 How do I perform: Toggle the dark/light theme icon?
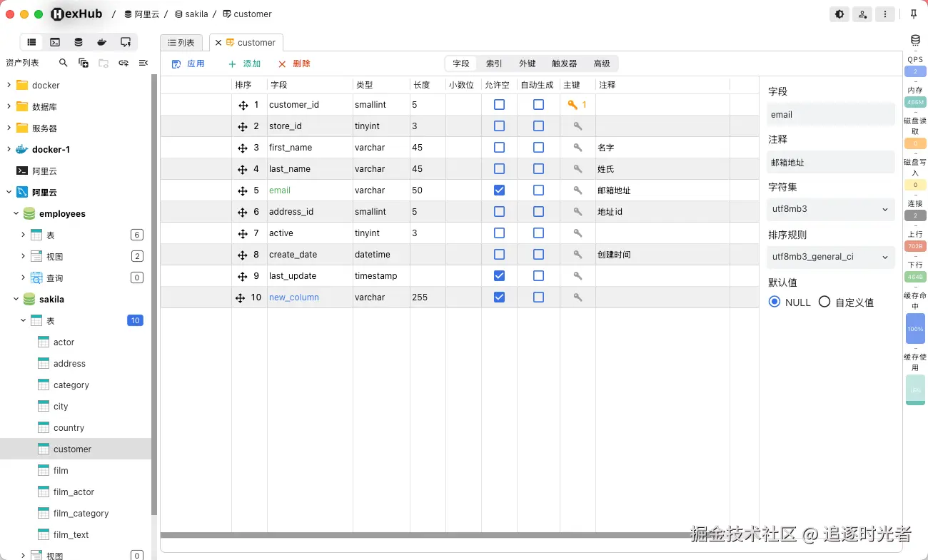tap(840, 14)
